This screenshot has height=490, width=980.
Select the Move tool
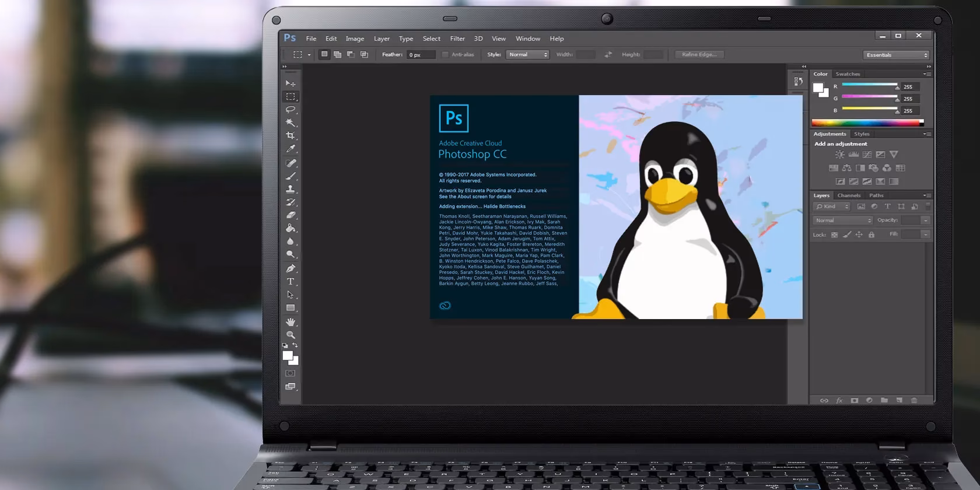(290, 83)
